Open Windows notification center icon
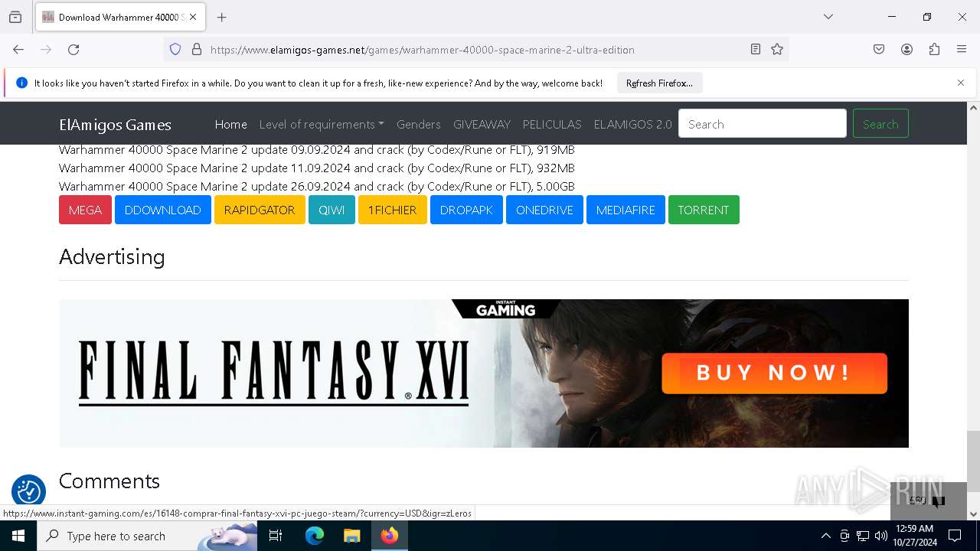Viewport: 980px width, 551px height. (x=955, y=536)
